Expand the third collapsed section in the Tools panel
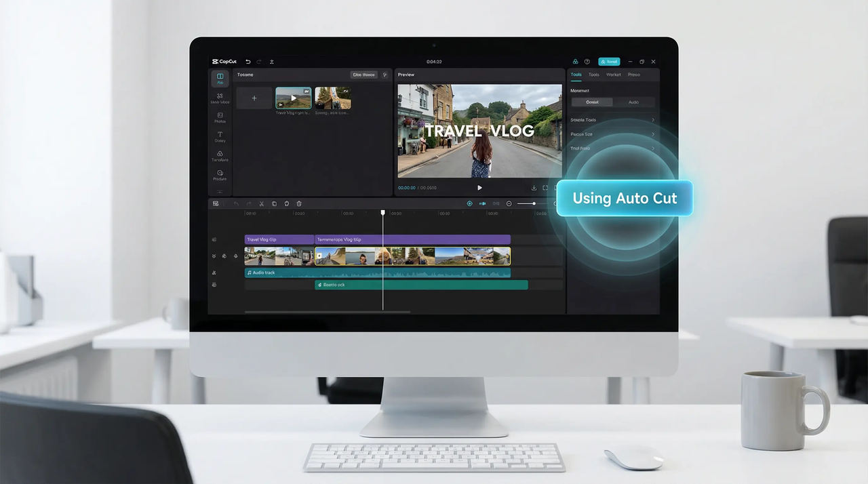Image resolution: width=868 pixels, height=484 pixels. tap(610, 148)
